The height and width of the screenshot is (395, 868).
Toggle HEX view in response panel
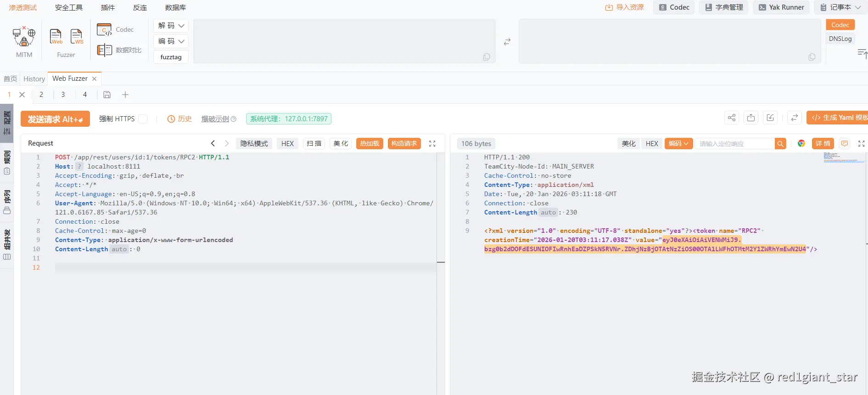652,144
